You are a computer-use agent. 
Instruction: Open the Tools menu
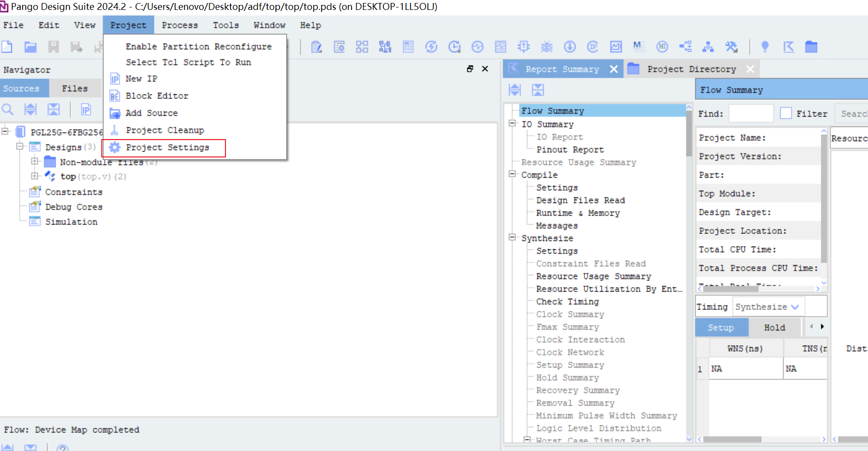[x=226, y=25]
